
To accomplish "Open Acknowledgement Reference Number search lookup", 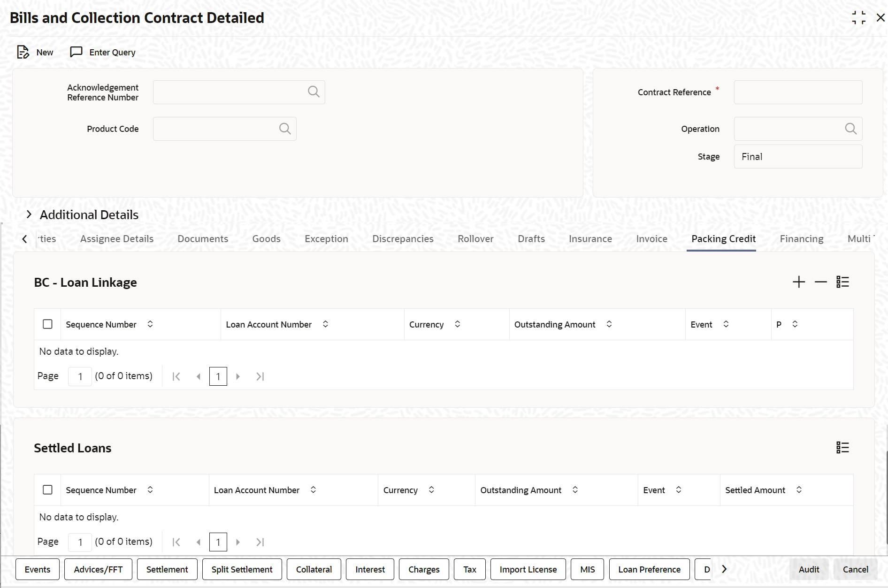I will pyautogui.click(x=314, y=92).
